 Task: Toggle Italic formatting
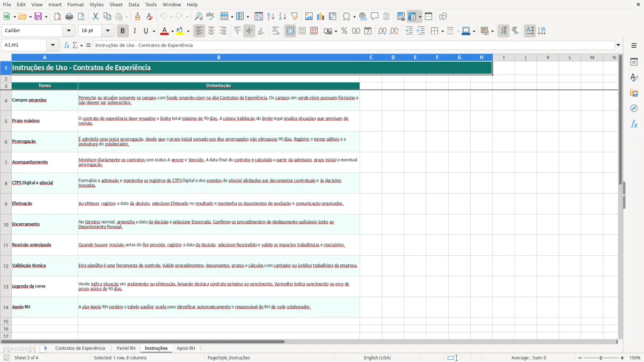[x=134, y=31]
